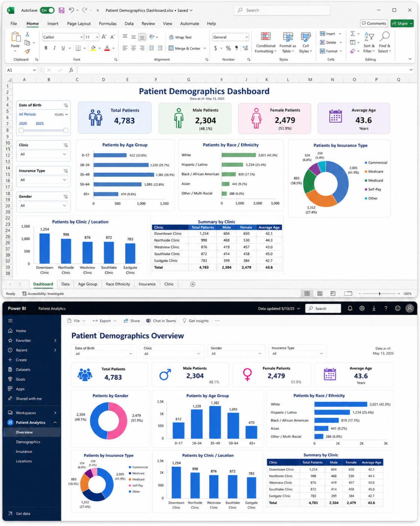The height and width of the screenshot is (526, 420).
Task: Click the green Share button in Excel
Action: pyautogui.click(x=402, y=23)
